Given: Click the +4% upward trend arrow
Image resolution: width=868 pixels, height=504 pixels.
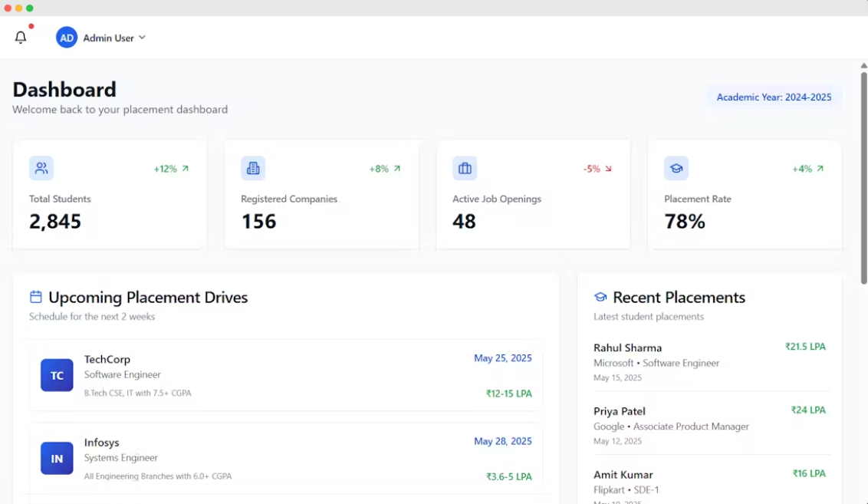Looking at the screenshot, I should (820, 168).
